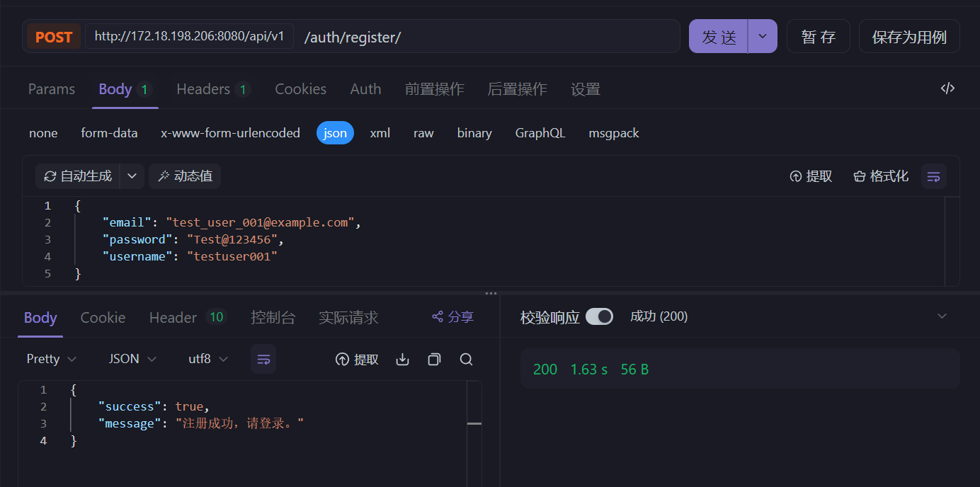Click the 暂存 button

point(818,37)
